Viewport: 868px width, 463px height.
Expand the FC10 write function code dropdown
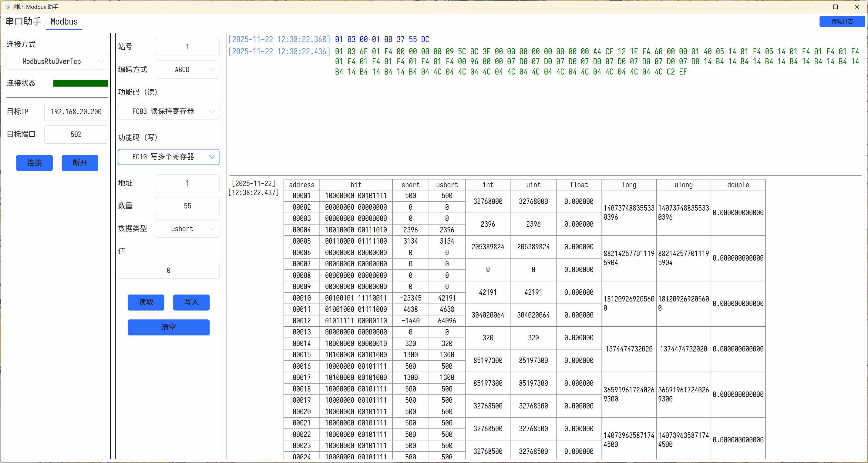169,157
